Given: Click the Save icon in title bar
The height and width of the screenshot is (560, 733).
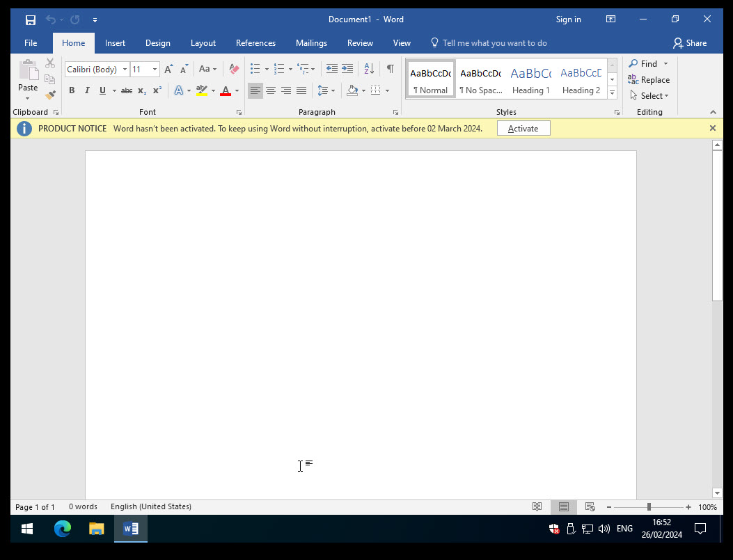Looking at the screenshot, I should (x=31, y=19).
